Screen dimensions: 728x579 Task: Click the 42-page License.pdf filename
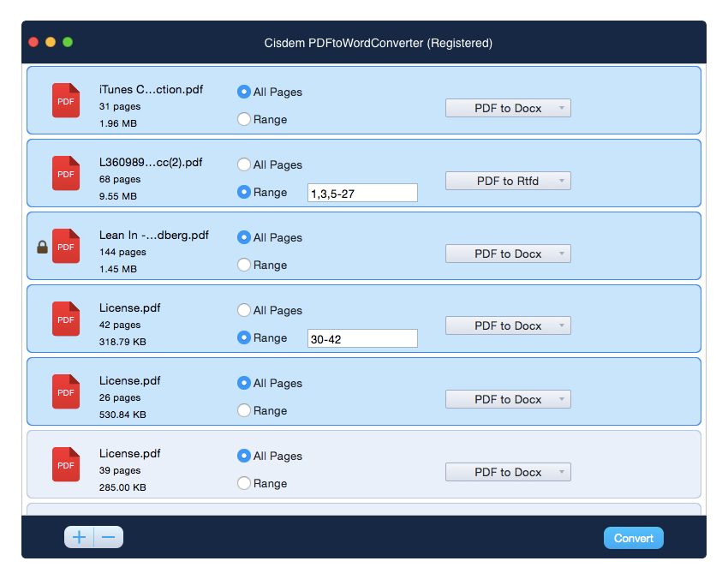click(128, 307)
